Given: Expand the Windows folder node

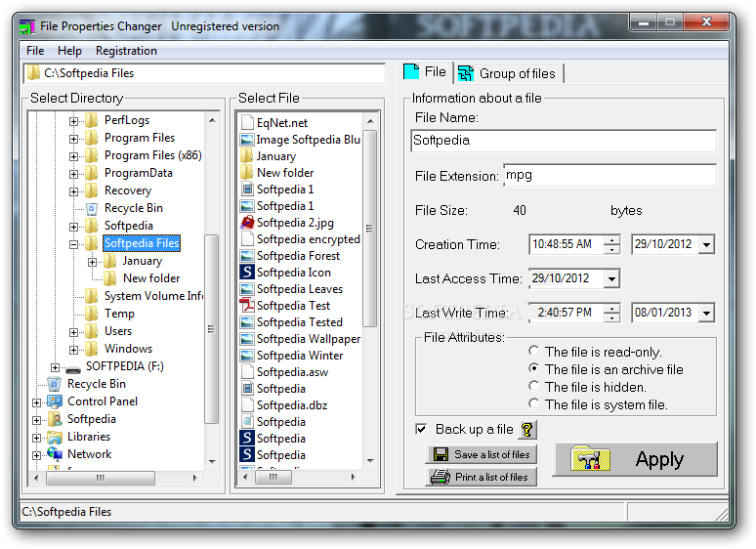Looking at the screenshot, I should (x=73, y=350).
